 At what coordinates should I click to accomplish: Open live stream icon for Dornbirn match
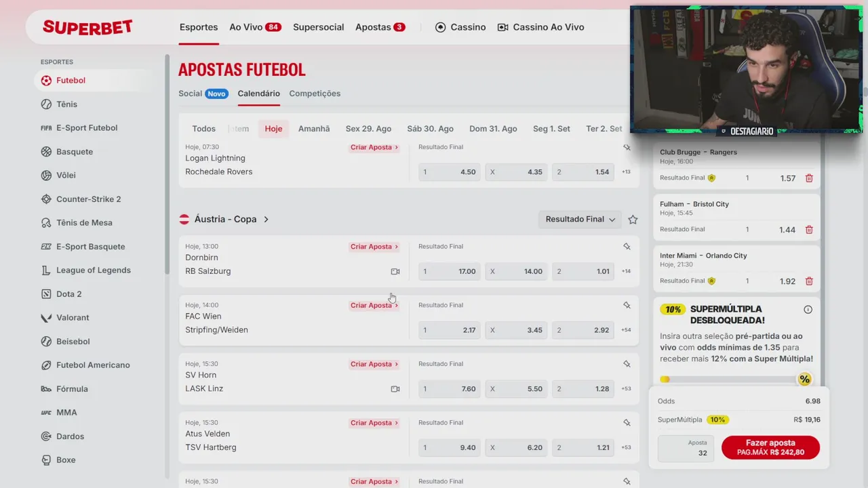(395, 272)
